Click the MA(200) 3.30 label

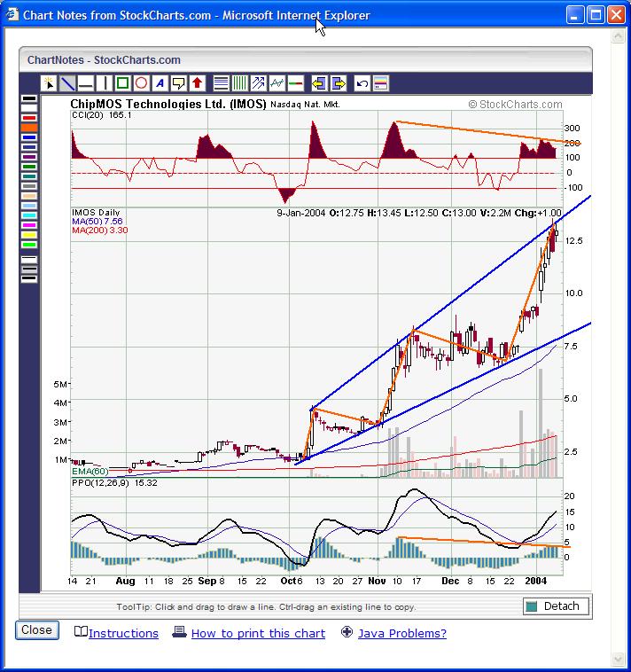pos(100,231)
